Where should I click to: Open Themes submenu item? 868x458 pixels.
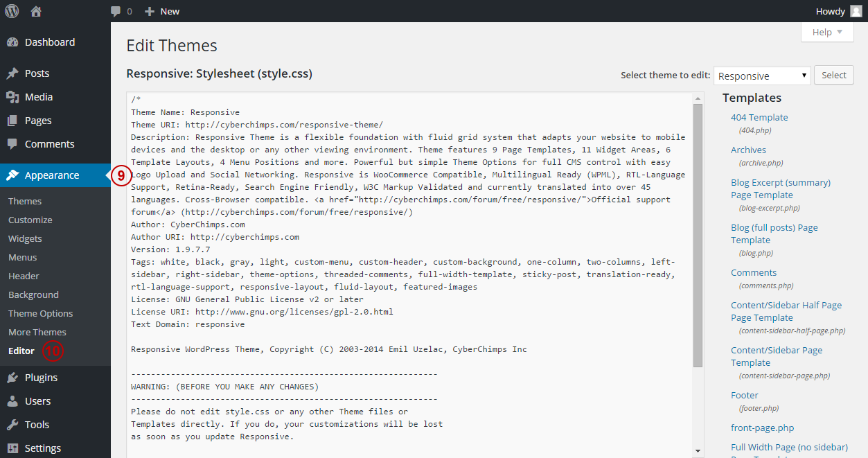click(x=25, y=201)
